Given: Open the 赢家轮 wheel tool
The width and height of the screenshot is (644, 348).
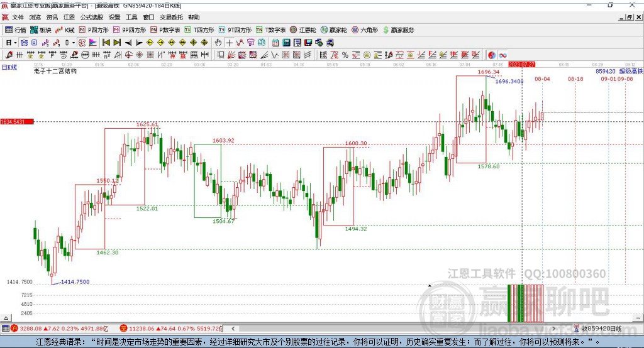Looking at the screenshot, I should 334,30.
